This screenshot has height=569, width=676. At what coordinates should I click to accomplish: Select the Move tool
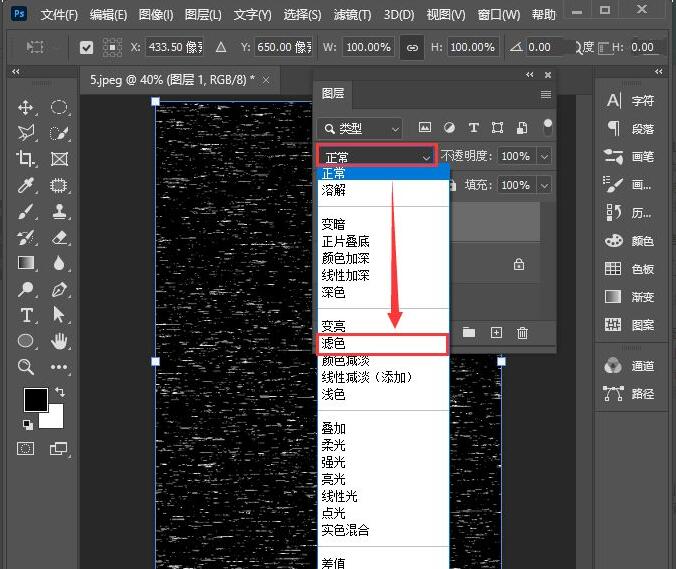click(26, 108)
